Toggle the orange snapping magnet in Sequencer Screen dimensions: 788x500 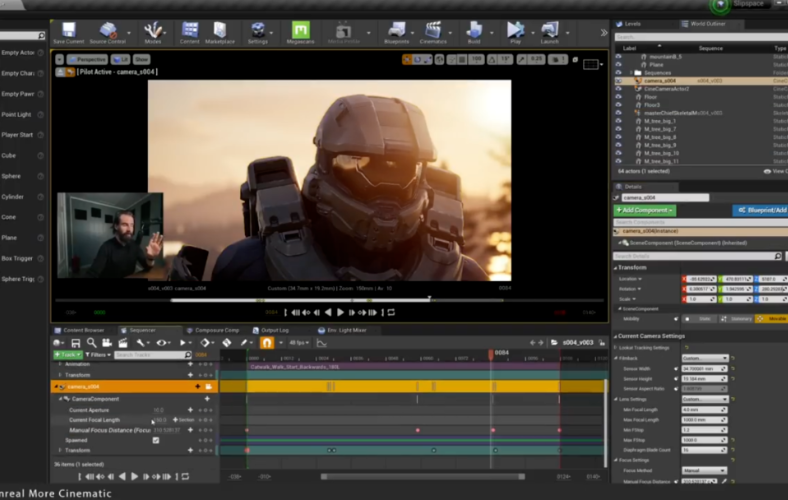(x=267, y=343)
